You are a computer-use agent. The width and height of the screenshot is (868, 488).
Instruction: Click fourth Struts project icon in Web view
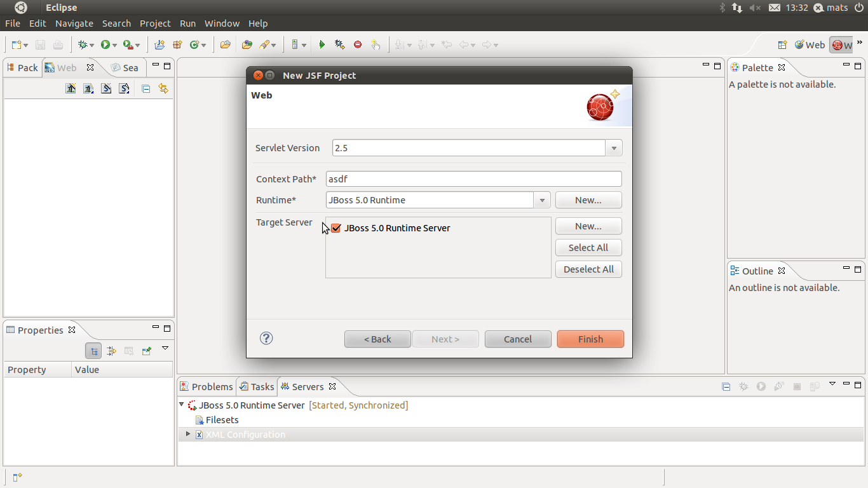[x=124, y=88]
